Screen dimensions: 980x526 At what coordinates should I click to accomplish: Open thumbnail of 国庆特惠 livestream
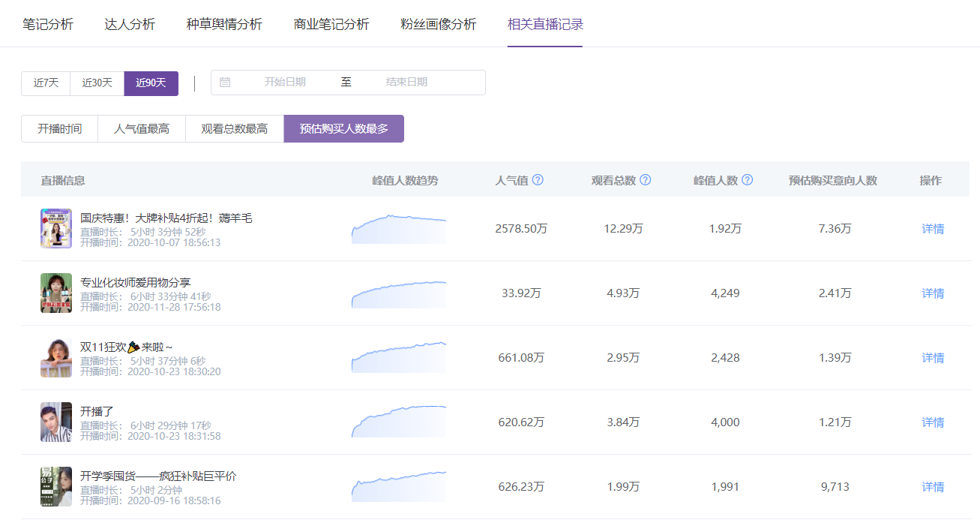point(56,228)
